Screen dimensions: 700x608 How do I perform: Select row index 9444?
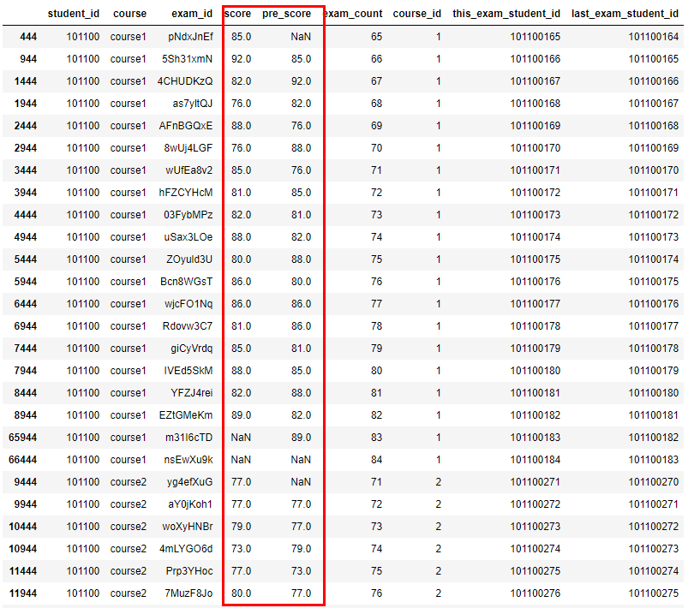[x=26, y=483]
